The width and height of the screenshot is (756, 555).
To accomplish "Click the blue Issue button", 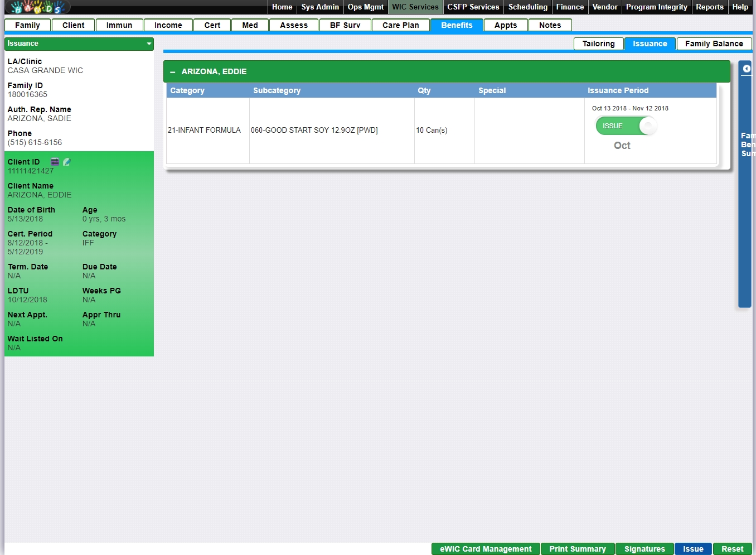I will (693, 549).
